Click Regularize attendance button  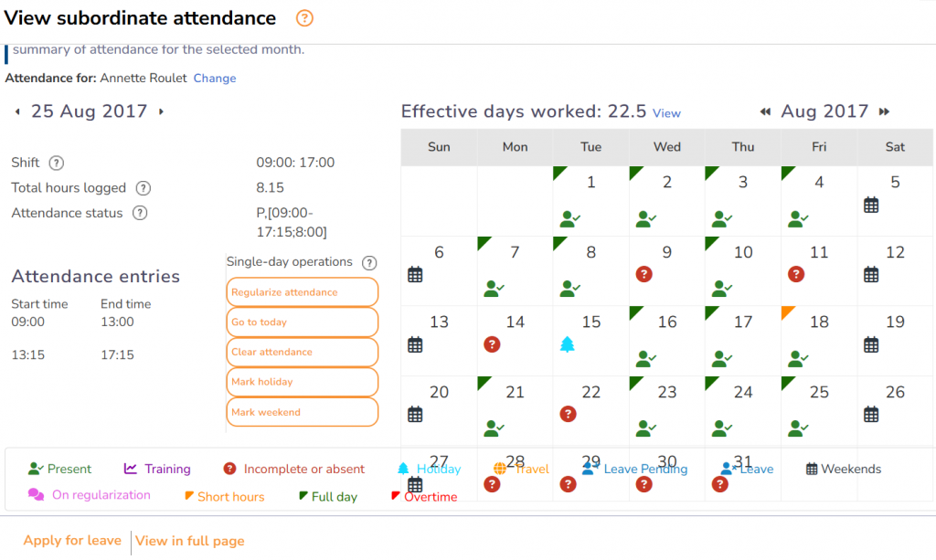pyautogui.click(x=302, y=292)
